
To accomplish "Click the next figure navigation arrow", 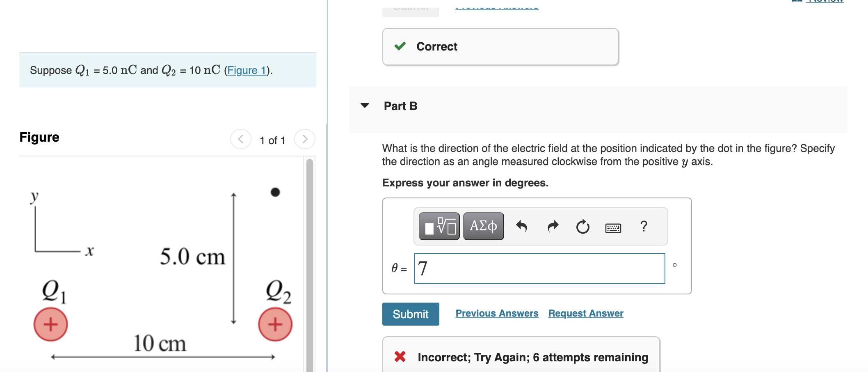I will pos(304,139).
